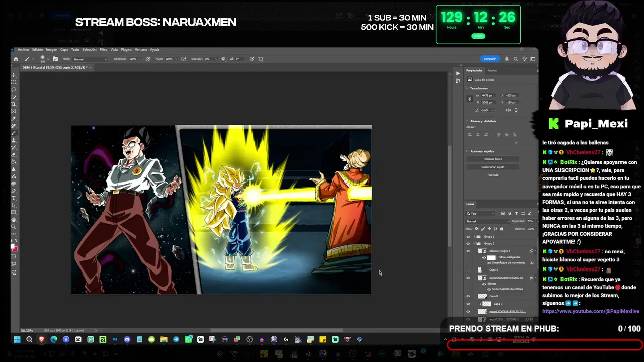
Task: Switch to the Ajustes tab
Action: pyautogui.click(x=492, y=70)
